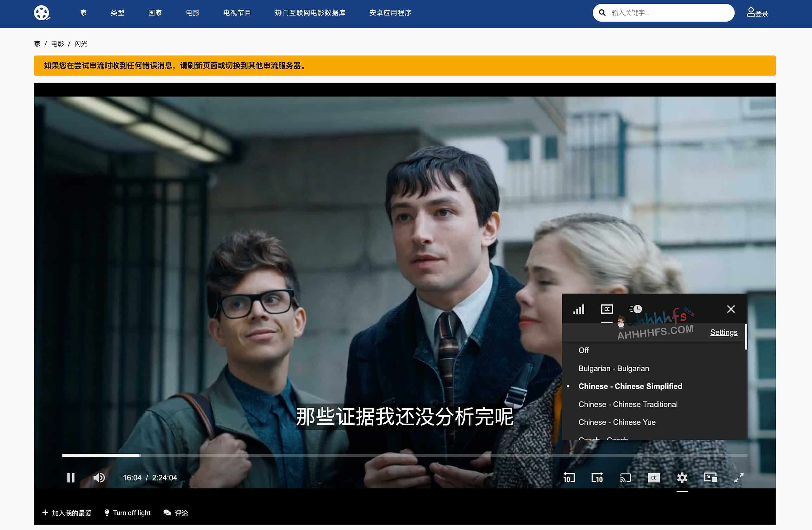Open the video quality selector
812x530 pixels.
(x=579, y=309)
